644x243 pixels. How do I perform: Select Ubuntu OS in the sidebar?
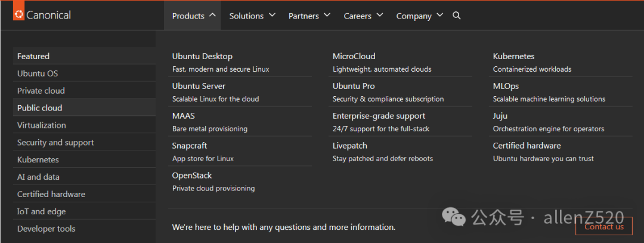[x=84, y=73]
